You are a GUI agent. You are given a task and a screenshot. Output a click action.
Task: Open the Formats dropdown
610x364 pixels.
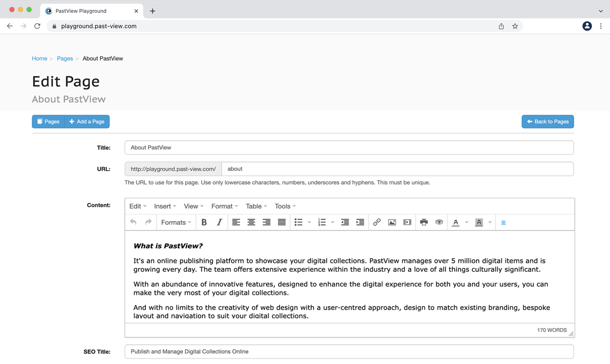point(176,222)
